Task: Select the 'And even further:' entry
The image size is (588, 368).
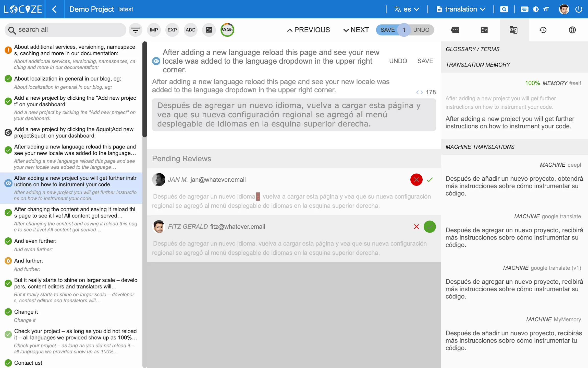Action: 35,241
